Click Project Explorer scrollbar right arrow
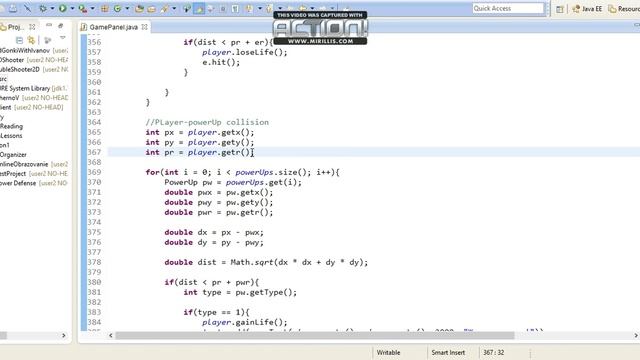The height and width of the screenshot is (360, 640). [64, 336]
